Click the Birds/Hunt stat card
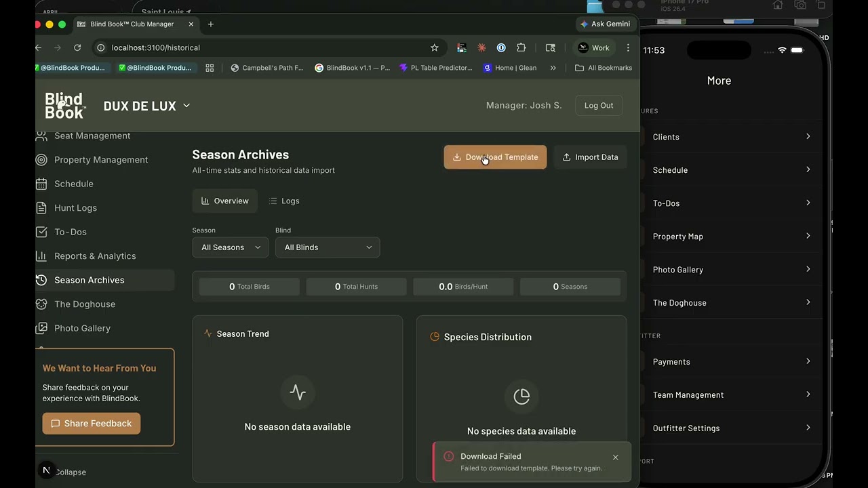The width and height of the screenshot is (868, 488). 463,287
